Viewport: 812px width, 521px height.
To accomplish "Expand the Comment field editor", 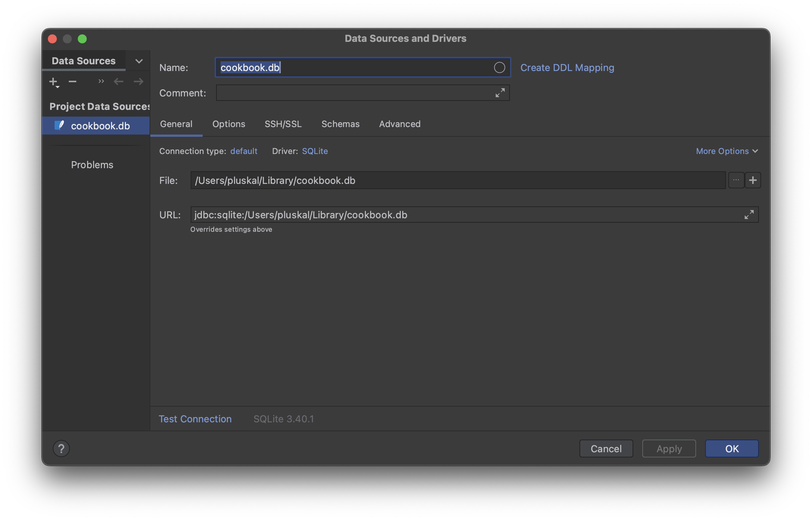I will click(x=500, y=93).
